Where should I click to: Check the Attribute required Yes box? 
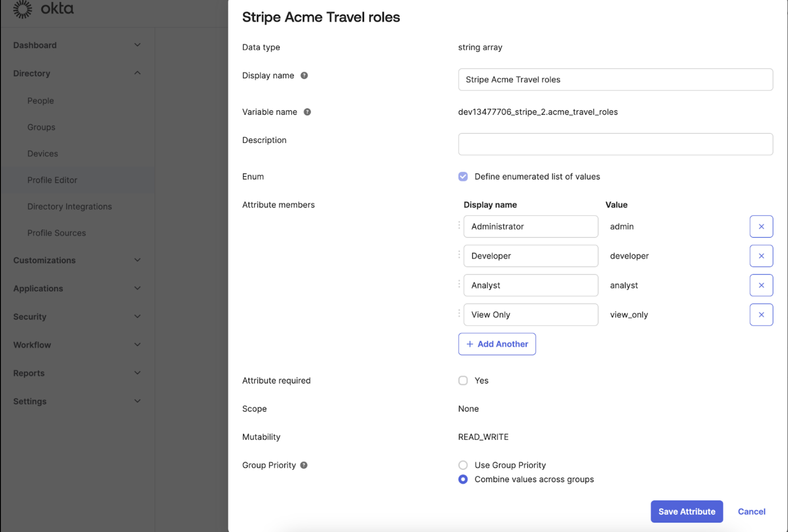coord(463,381)
